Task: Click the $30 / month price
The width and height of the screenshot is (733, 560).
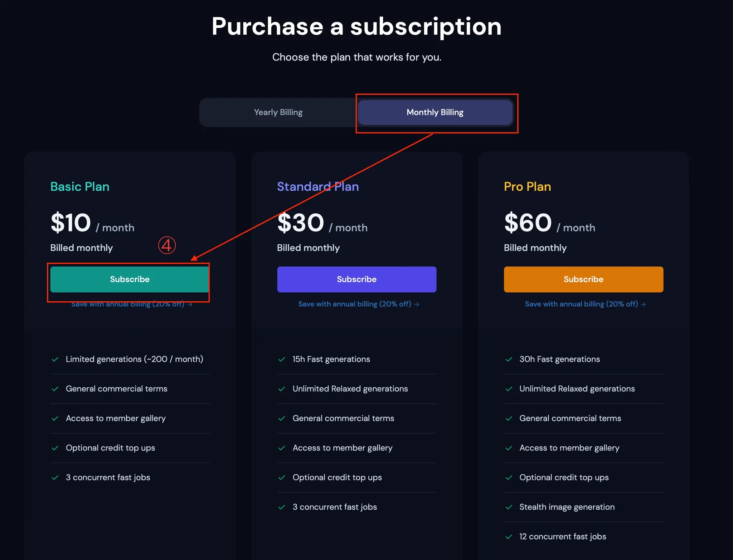Action: pyautogui.click(x=322, y=223)
